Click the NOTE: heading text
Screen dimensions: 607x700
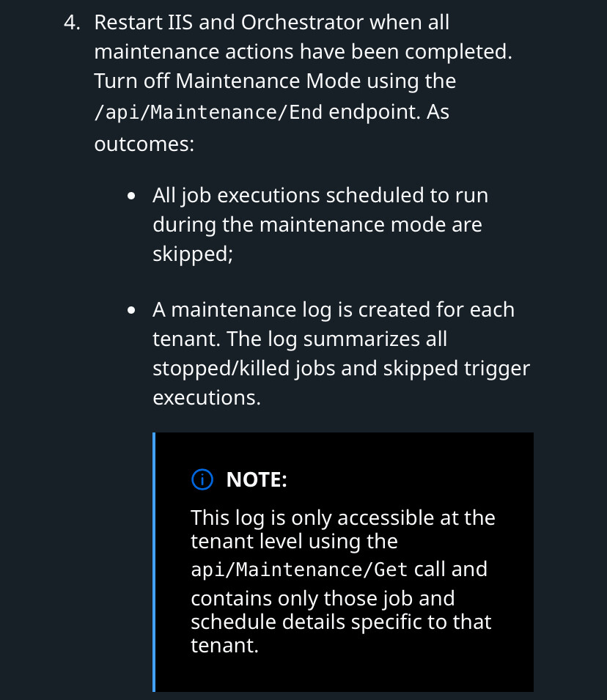pos(257,480)
